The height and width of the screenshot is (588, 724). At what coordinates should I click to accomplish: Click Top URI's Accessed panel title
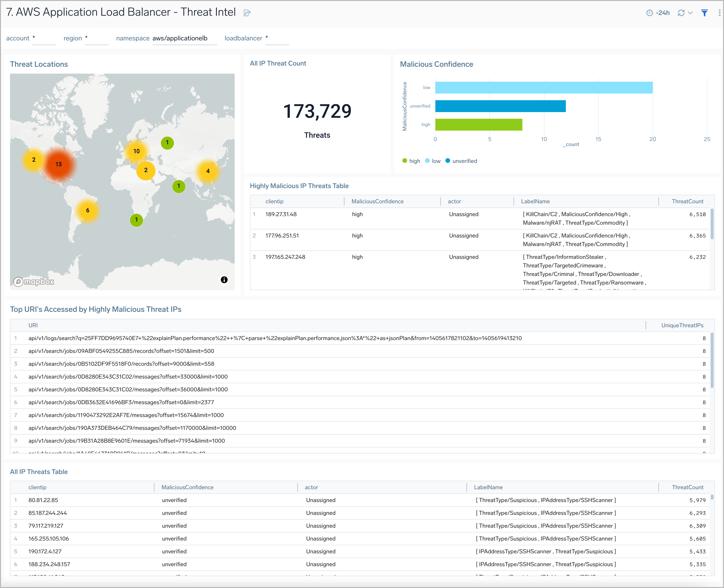pyautogui.click(x=95, y=309)
